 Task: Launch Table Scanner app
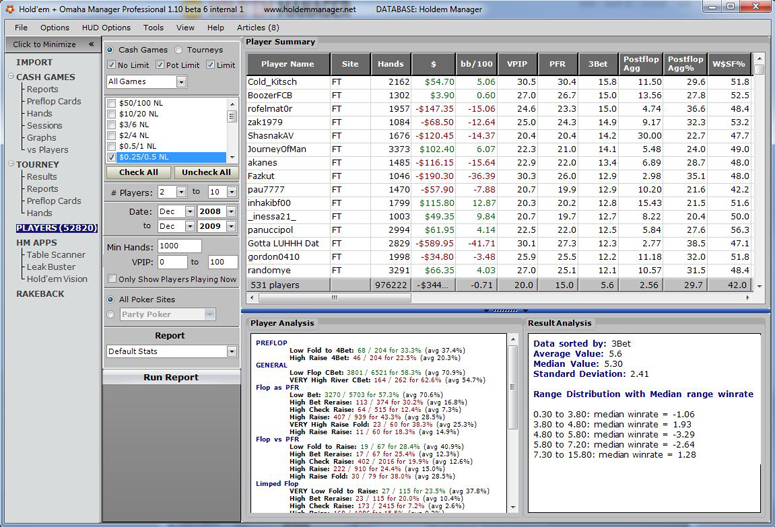coord(56,255)
